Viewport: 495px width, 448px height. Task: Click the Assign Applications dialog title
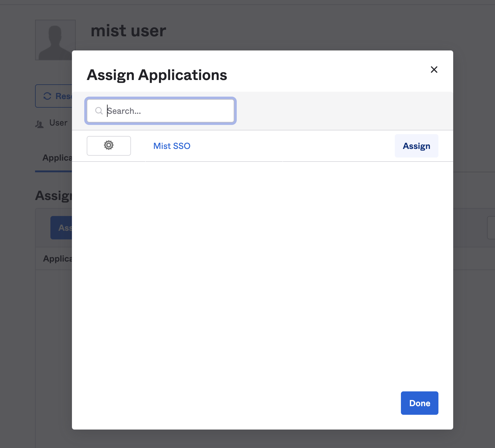(x=157, y=75)
